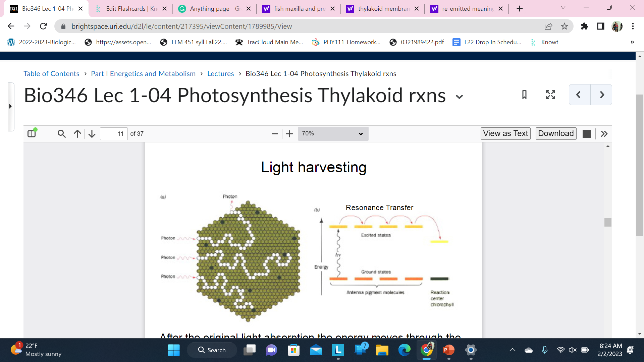The image size is (644, 362).
Task: Open the weather widget 22°F
Action: pyautogui.click(x=36, y=350)
